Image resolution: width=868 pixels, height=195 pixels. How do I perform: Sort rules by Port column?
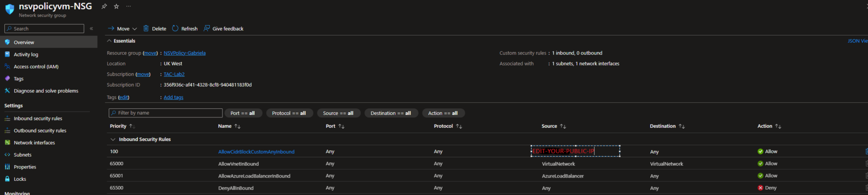click(335, 126)
